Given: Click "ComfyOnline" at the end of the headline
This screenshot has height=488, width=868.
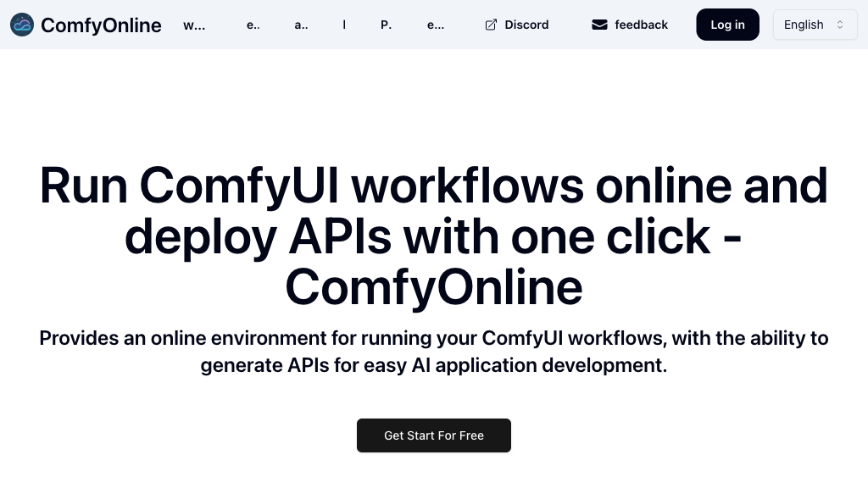Looking at the screenshot, I should 434,287.
